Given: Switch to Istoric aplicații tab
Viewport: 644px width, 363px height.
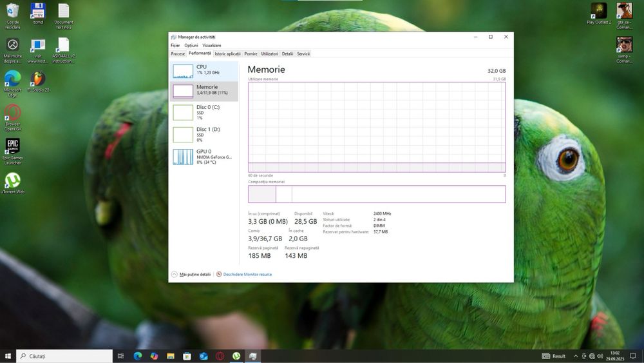Looking at the screenshot, I should click(x=227, y=54).
